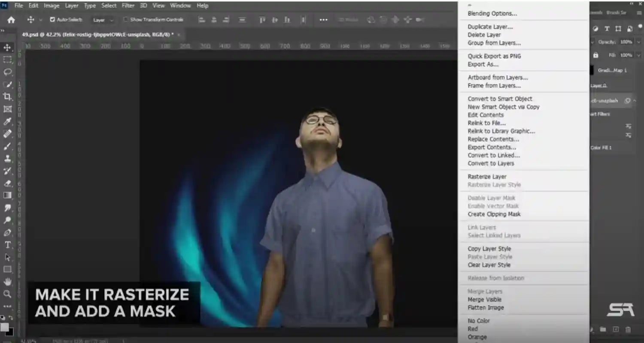The width and height of the screenshot is (644, 343).
Task: Select the History Brush tool
Action: 7,171
